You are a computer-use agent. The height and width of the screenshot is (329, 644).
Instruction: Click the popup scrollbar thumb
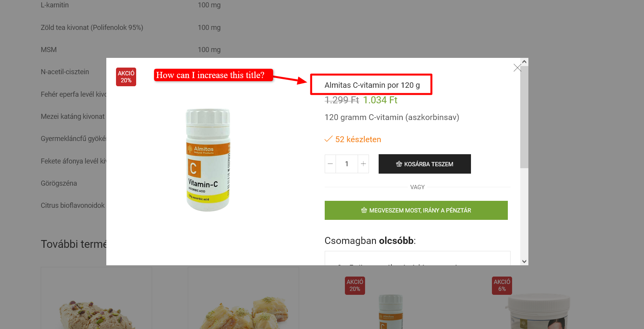tap(524, 117)
